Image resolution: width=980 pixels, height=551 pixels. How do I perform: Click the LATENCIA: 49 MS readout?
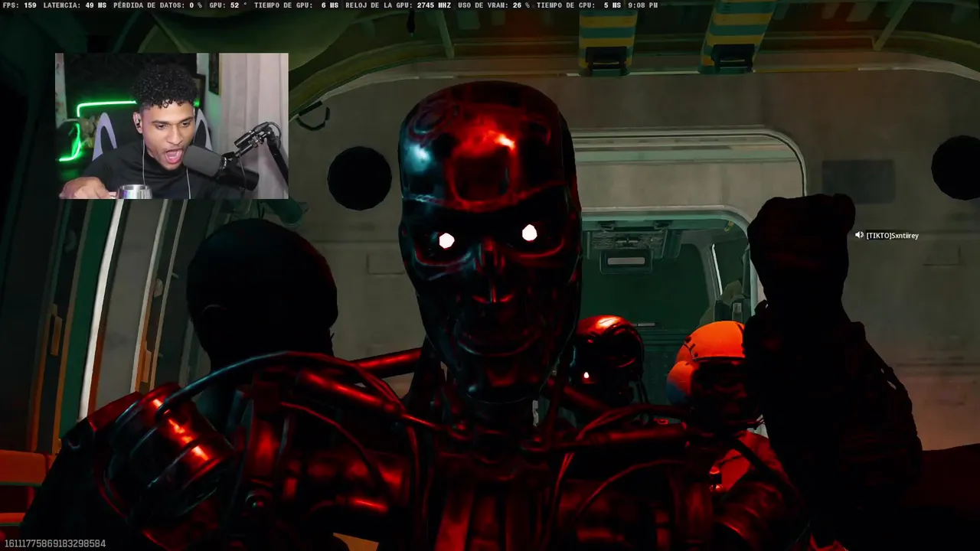coord(75,5)
